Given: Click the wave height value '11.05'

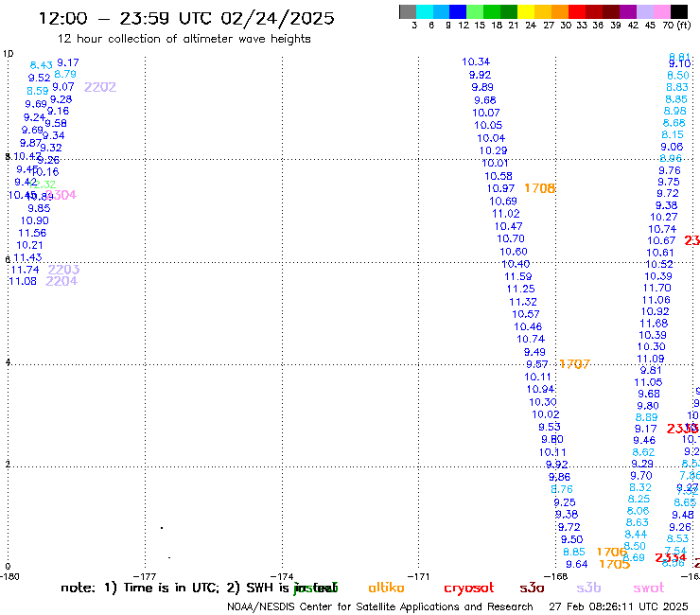Looking at the screenshot, I should coord(648,382).
